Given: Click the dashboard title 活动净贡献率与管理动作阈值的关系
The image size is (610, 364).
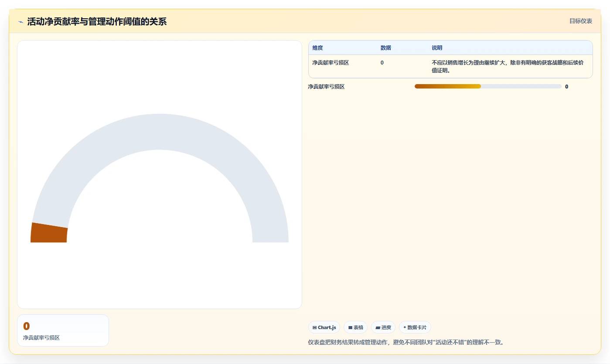Looking at the screenshot, I should 97,22.
